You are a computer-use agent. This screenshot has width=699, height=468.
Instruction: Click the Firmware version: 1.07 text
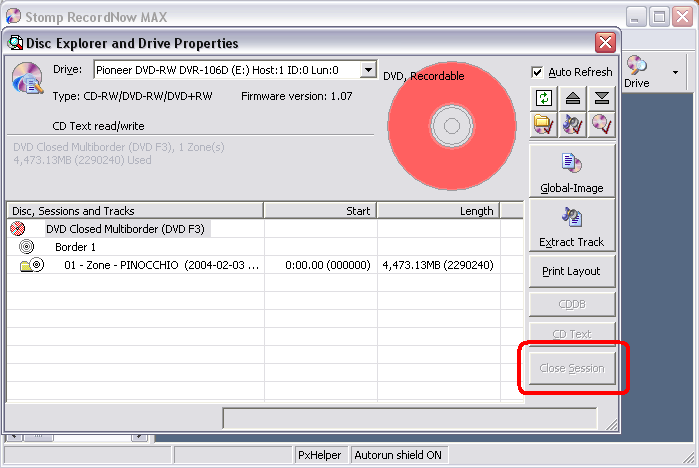pyautogui.click(x=296, y=96)
